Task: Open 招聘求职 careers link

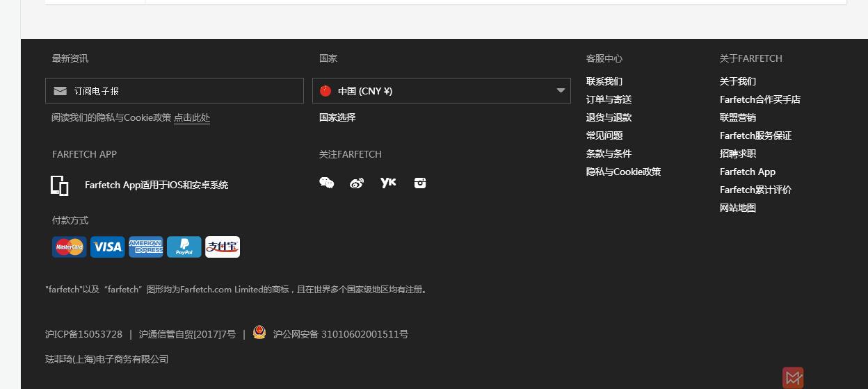Action: pyautogui.click(x=738, y=154)
